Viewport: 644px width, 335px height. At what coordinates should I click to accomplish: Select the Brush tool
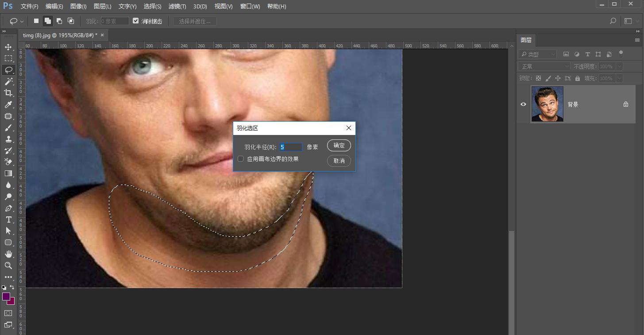tap(8, 128)
